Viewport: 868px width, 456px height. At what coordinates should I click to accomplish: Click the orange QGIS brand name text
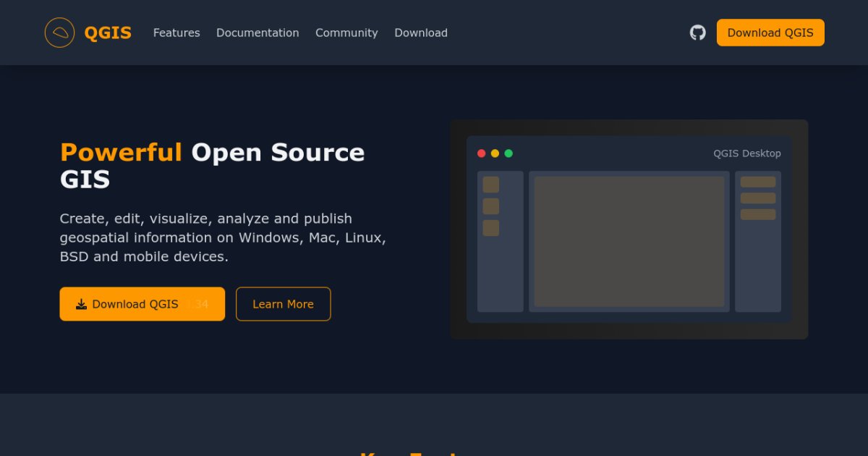pyautogui.click(x=108, y=33)
